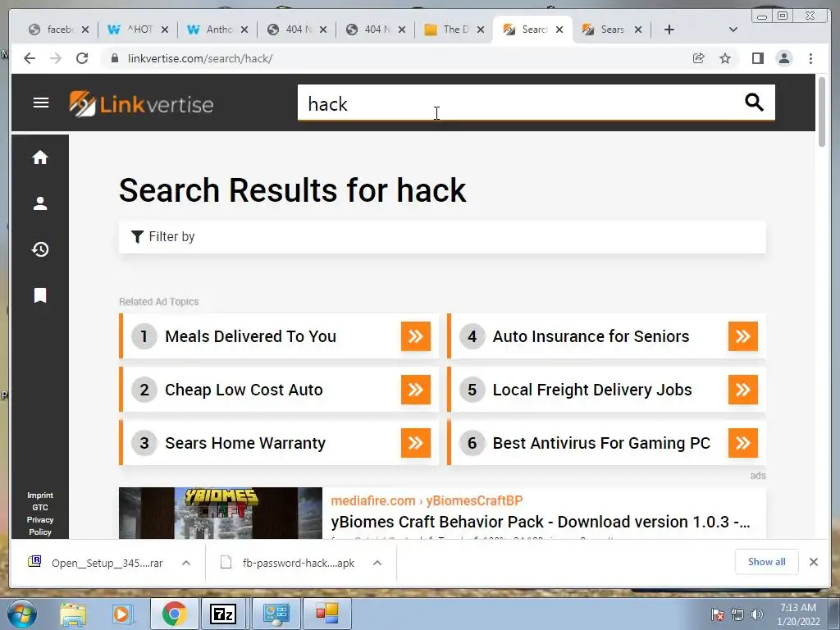Open Privacy Policy link

click(40, 526)
